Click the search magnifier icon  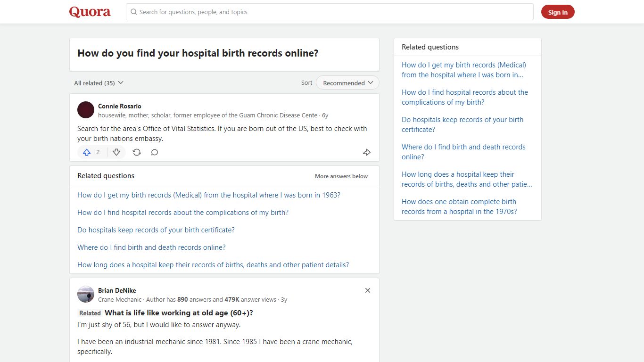(134, 12)
